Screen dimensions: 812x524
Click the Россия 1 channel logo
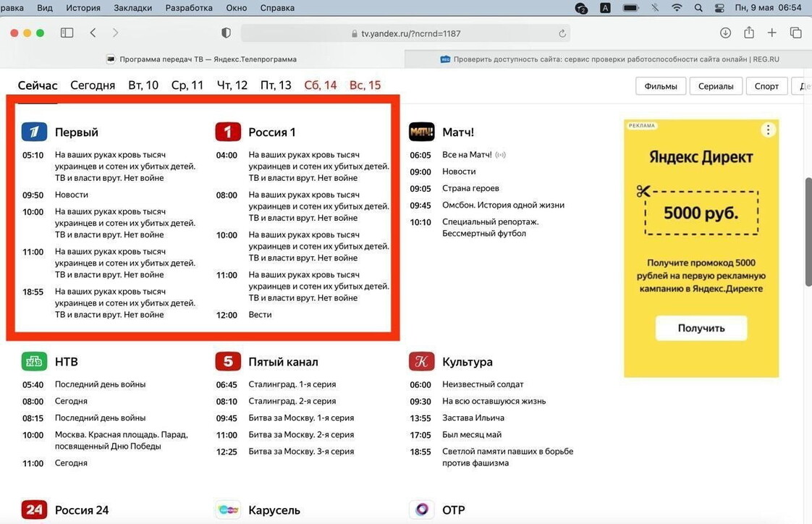(x=228, y=132)
